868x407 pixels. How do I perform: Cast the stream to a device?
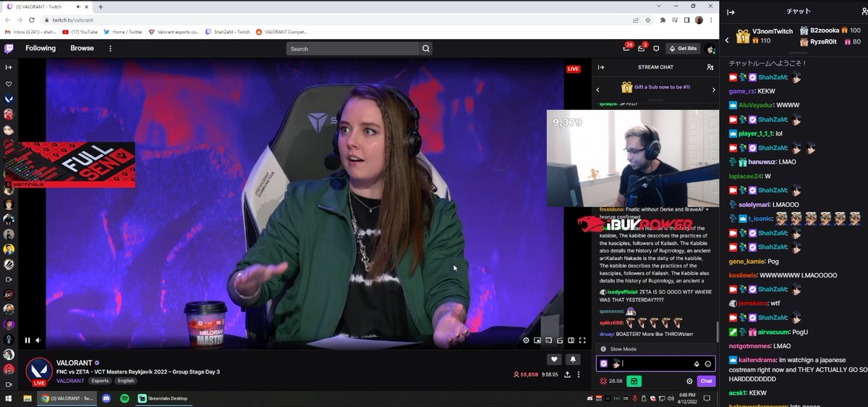(548, 340)
